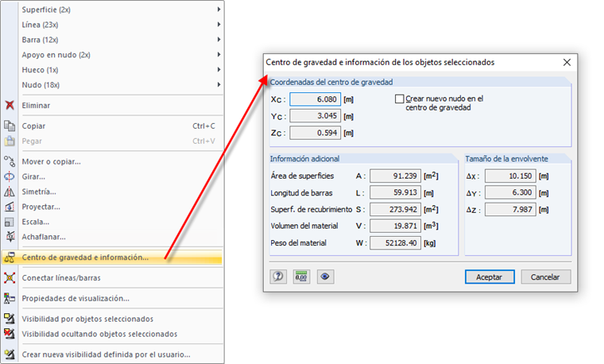604x364 pixels.
Task: Click the Volumen del material field 19.871
Action: tap(395, 226)
